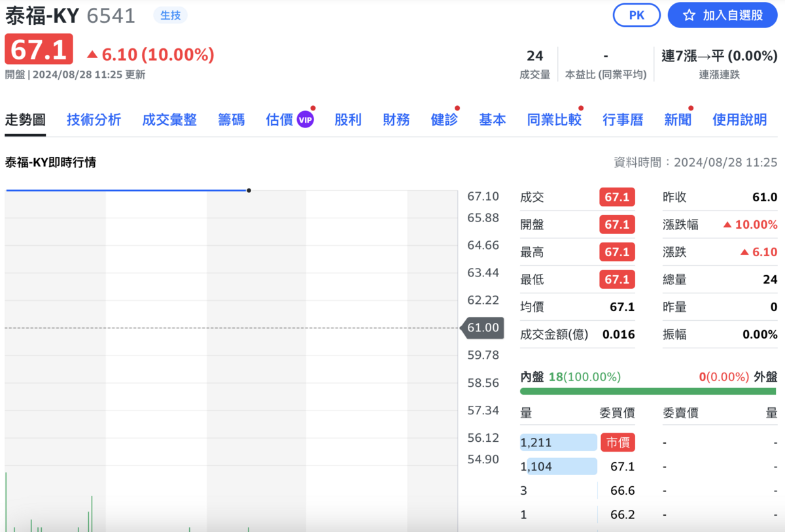This screenshot has width=785, height=532.
Task: Click the 均價 value 67.1
Action: tap(622, 307)
